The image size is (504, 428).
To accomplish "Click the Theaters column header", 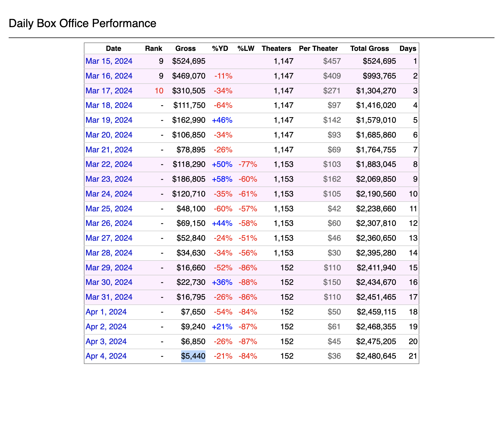I will (x=276, y=49).
